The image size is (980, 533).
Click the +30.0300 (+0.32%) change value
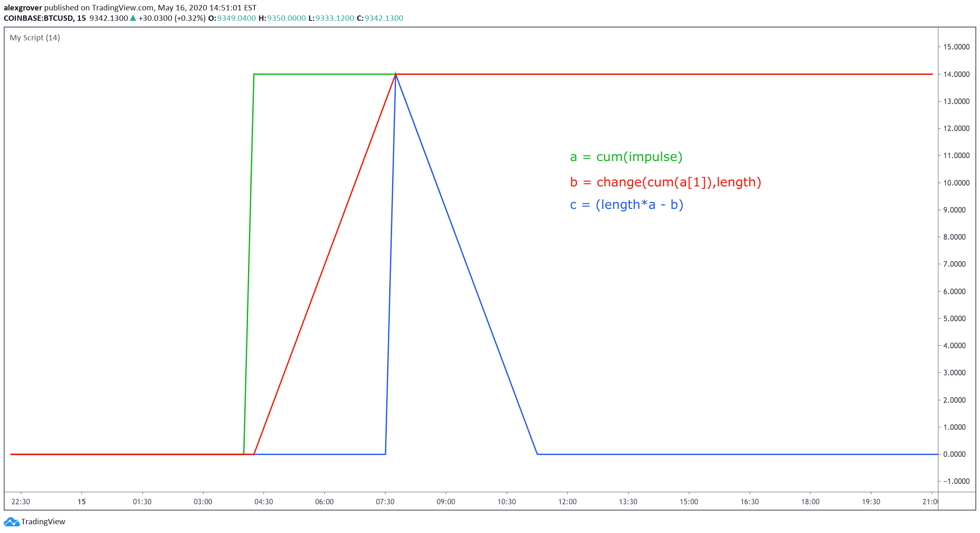tap(172, 18)
